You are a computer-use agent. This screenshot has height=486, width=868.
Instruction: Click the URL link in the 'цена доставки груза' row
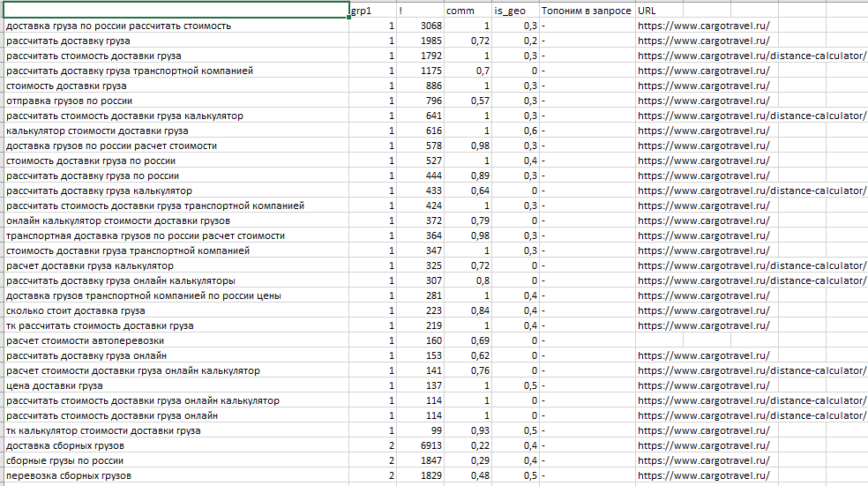(x=703, y=385)
